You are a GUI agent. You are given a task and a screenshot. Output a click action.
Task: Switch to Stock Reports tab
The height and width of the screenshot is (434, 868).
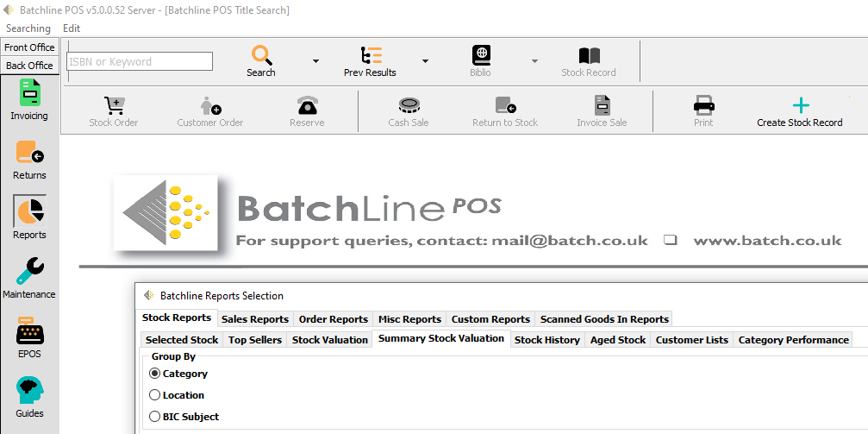click(176, 318)
